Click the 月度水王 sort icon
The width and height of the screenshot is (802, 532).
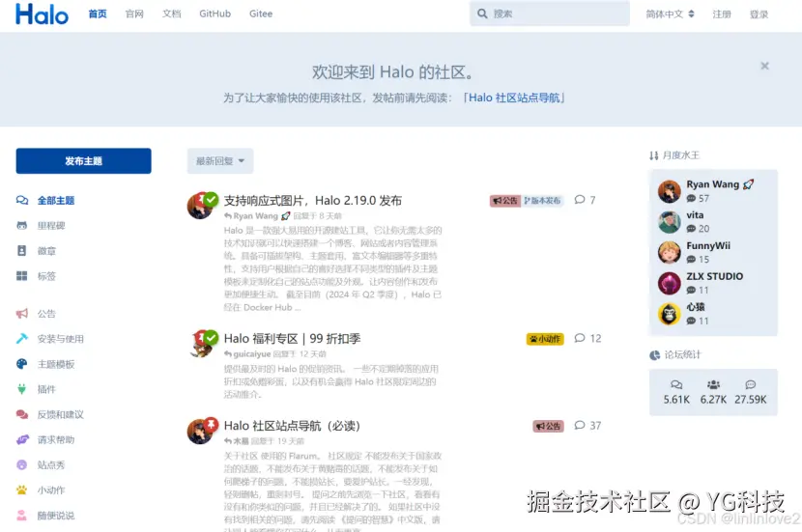click(653, 155)
